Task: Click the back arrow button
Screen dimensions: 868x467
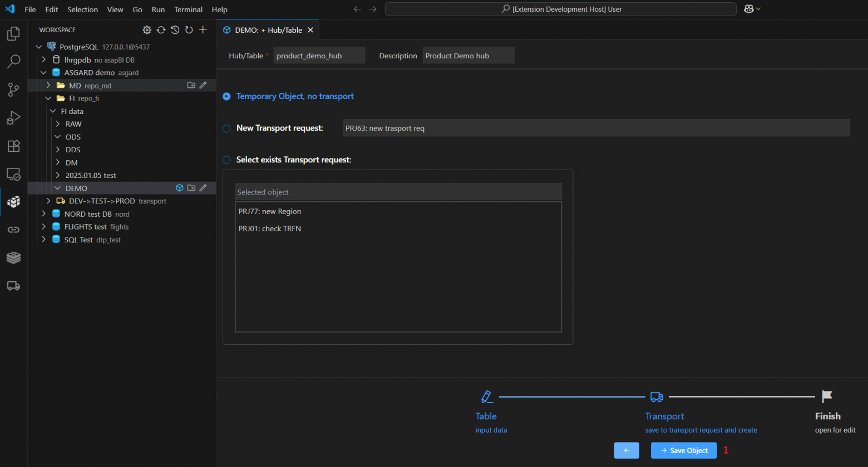Action: [627, 450]
